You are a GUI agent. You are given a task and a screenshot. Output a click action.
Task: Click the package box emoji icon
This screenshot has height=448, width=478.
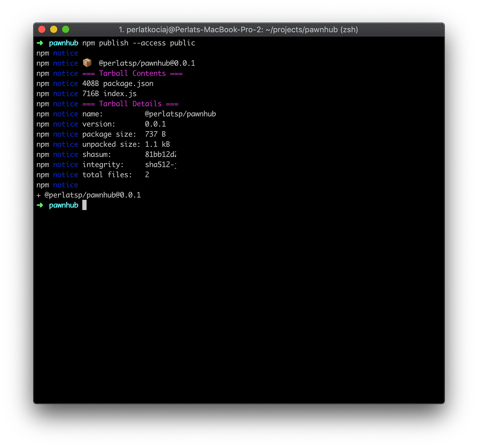87,63
